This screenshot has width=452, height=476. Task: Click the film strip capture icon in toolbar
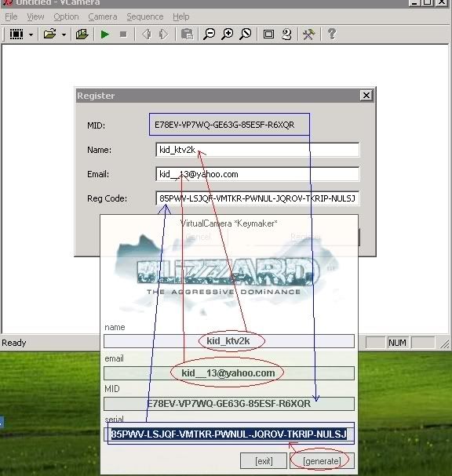pyautogui.click(x=16, y=34)
